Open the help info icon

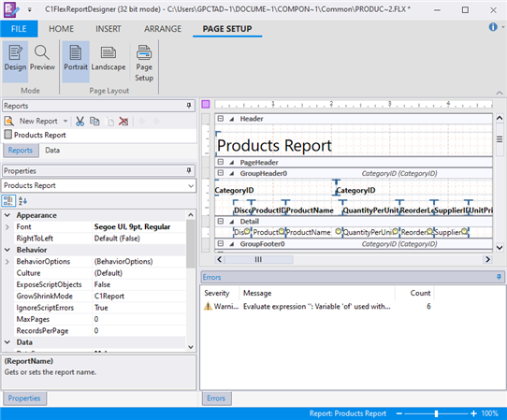(493, 27)
